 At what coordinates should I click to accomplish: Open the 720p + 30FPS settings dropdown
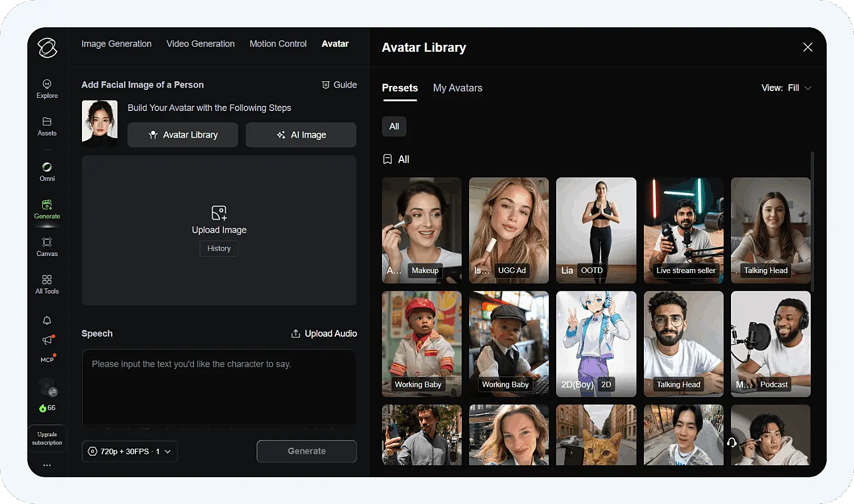[x=130, y=451]
